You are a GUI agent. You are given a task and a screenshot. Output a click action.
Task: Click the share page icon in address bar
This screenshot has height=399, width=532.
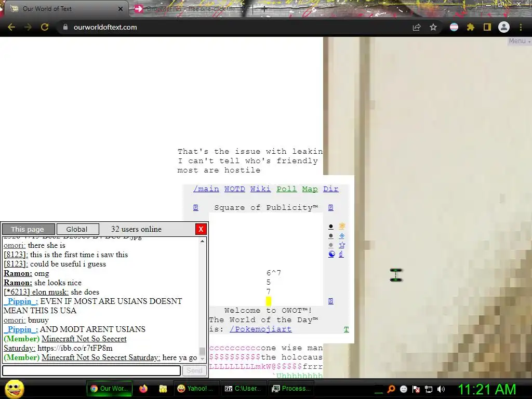pos(417,28)
